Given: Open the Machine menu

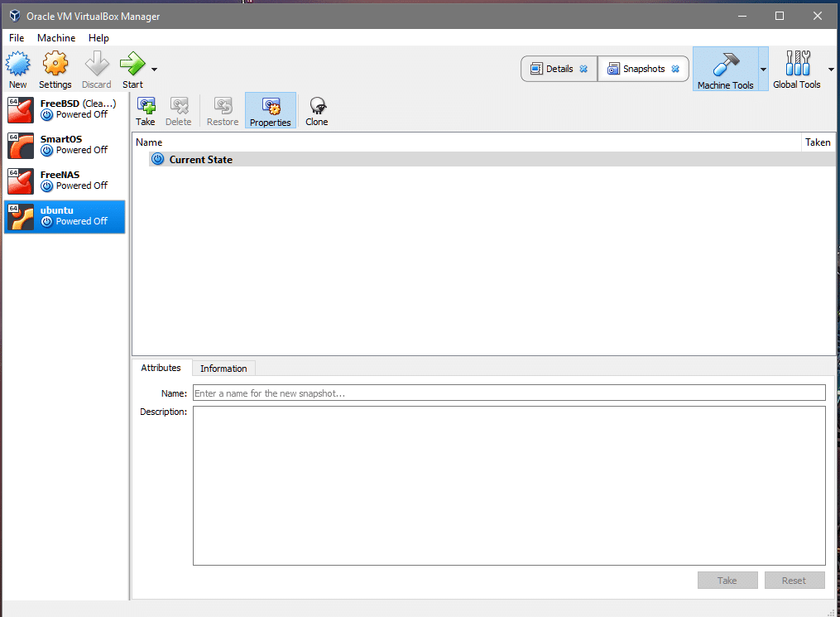Looking at the screenshot, I should point(56,38).
